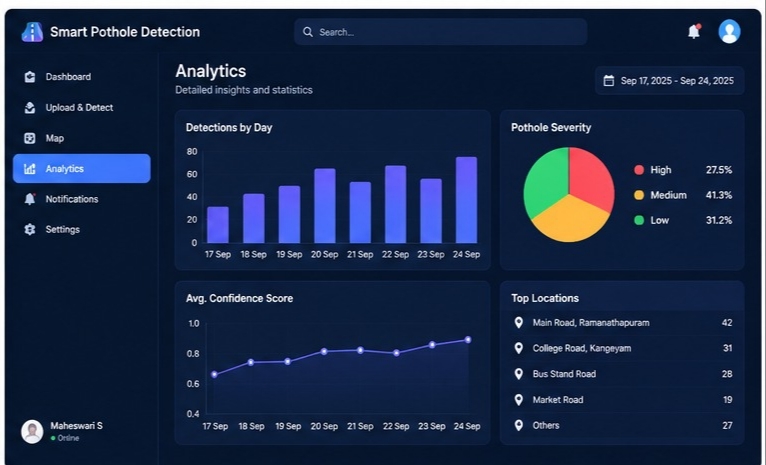Click the 17 Sep bar in Detections chart

click(218, 225)
